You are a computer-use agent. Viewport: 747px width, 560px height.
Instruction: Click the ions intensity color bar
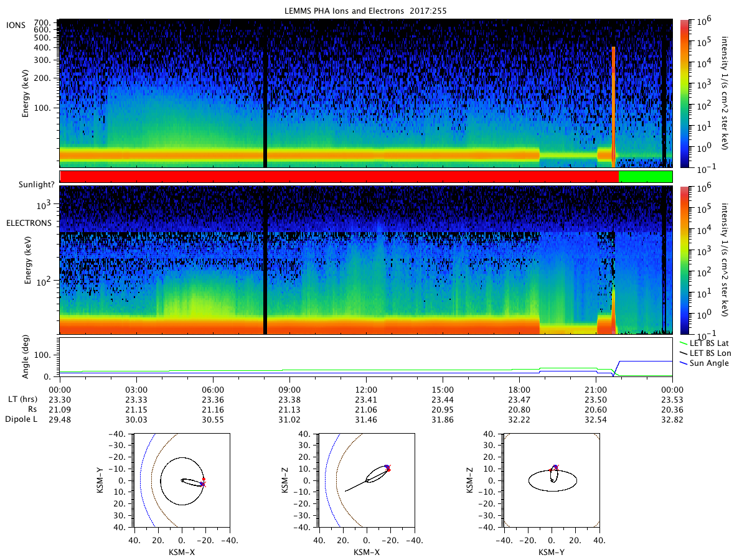coord(685,93)
